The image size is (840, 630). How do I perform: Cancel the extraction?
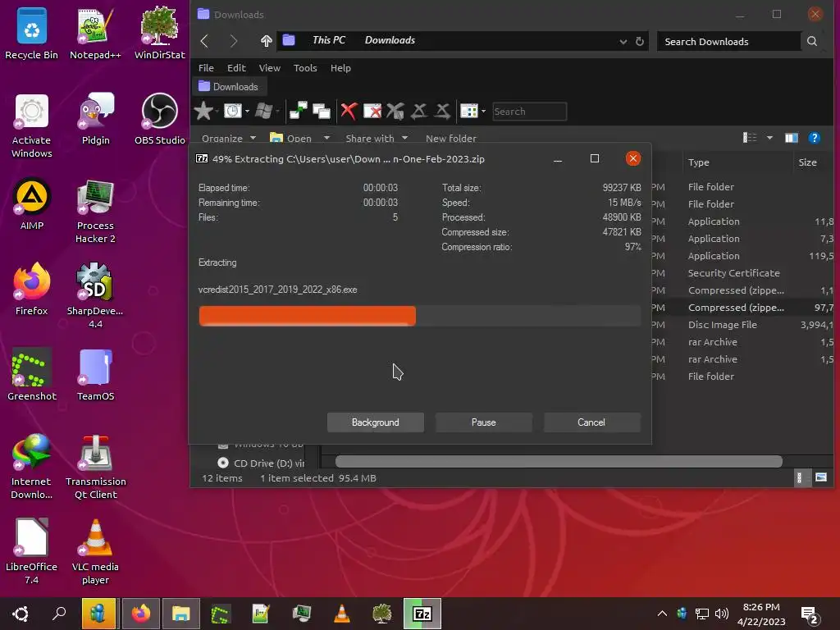(x=591, y=422)
